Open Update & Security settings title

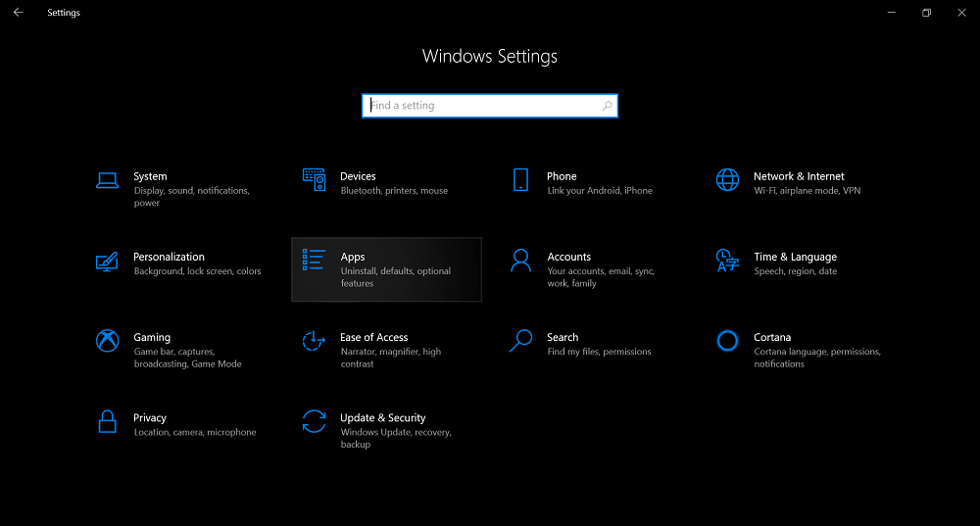pyautogui.click(x=382, y=418)
